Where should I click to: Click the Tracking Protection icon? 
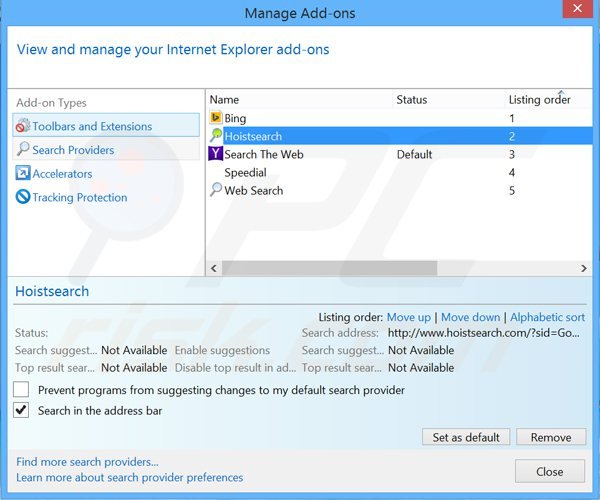23,197
